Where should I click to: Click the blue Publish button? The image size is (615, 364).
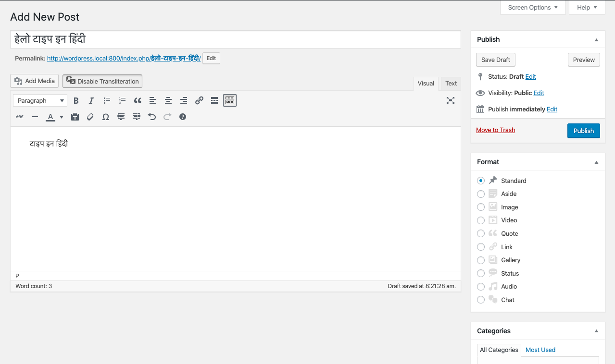point(584,131)
